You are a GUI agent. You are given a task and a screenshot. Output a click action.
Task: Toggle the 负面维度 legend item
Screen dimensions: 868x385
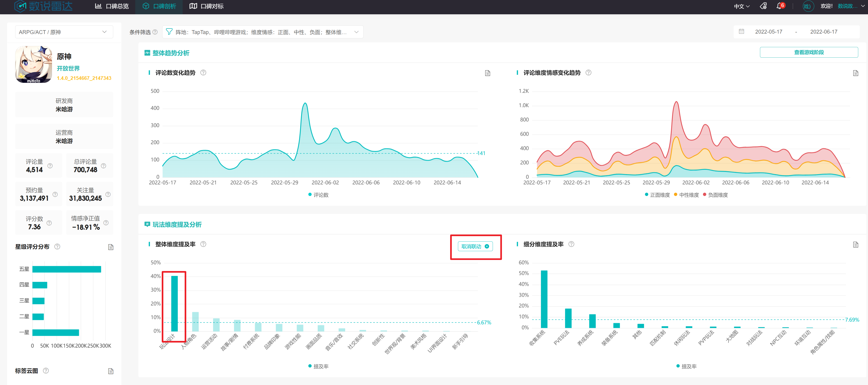(x=715, y=195)
